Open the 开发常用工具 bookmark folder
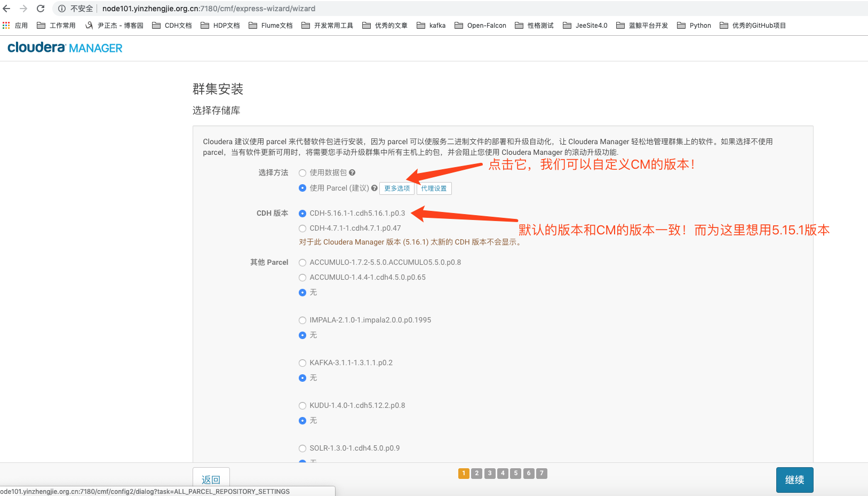Screen dimensions: 868x496 pos(327,25)
